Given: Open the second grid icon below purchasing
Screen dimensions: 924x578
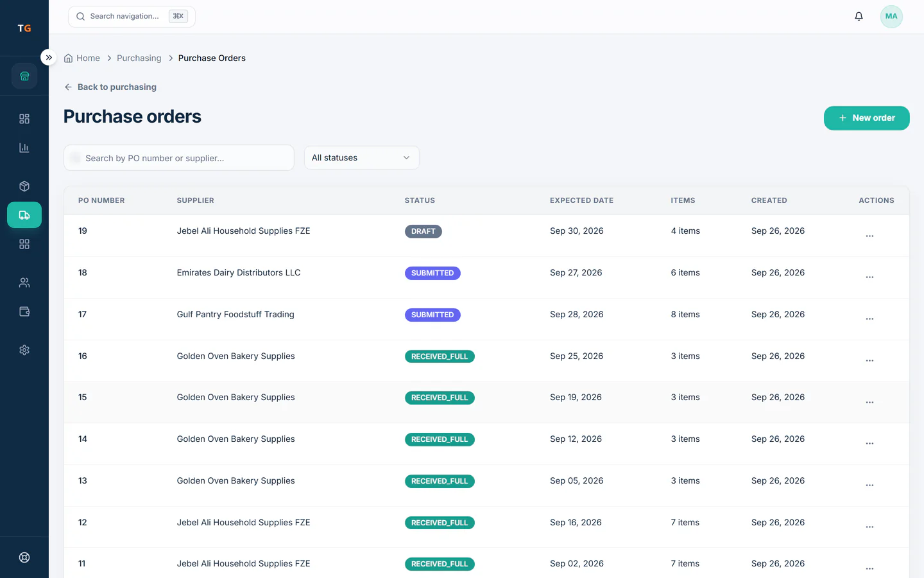Looking at the screenshot, I should tap(24, 244).
